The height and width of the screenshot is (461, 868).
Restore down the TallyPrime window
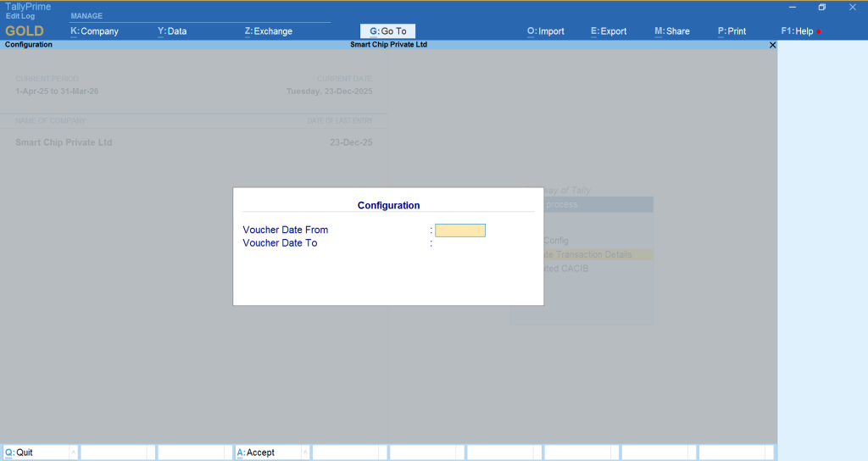(x=821, y=7)
